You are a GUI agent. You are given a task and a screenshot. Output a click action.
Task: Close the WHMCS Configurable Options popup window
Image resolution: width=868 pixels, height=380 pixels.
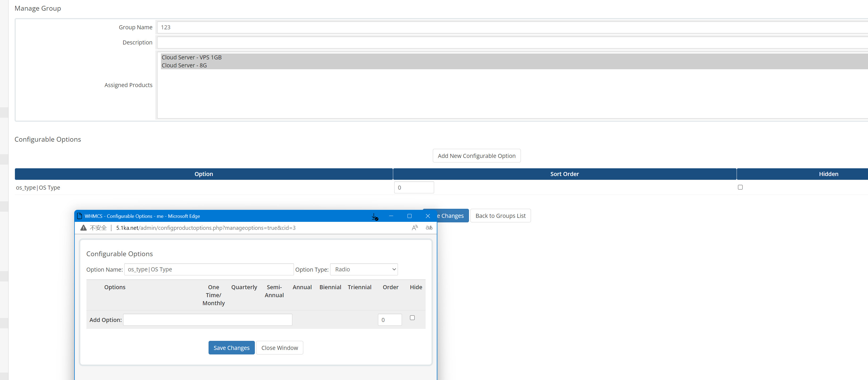[x=428, y=216]
